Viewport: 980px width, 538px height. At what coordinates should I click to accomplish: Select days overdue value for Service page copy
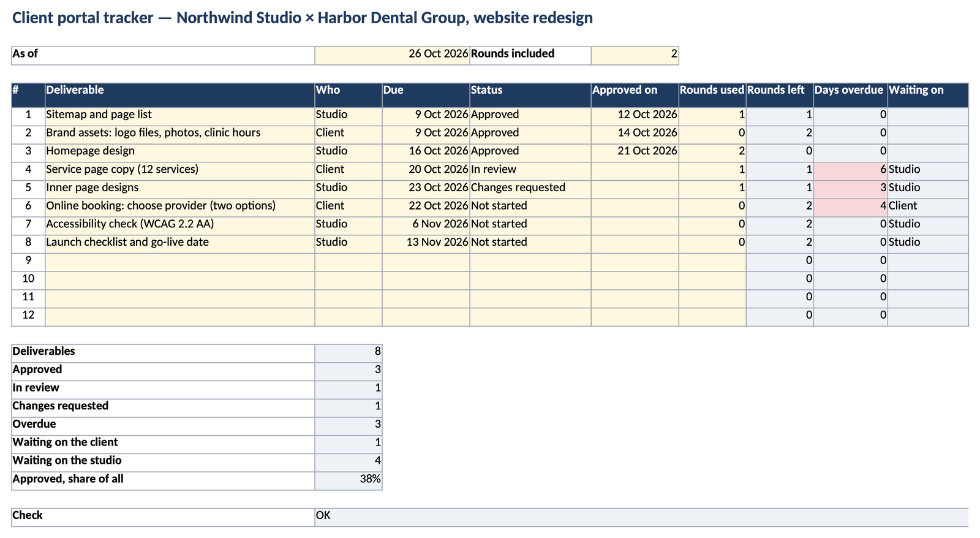click(850, 172)
